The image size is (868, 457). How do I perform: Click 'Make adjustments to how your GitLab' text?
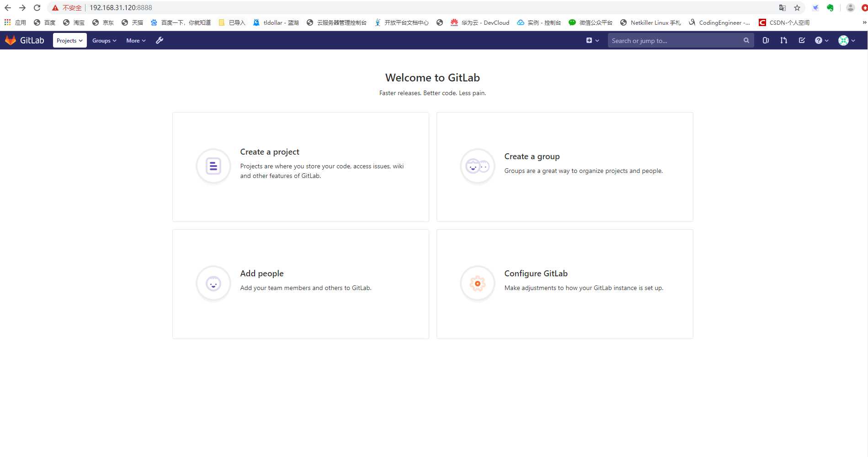(584, 288)
